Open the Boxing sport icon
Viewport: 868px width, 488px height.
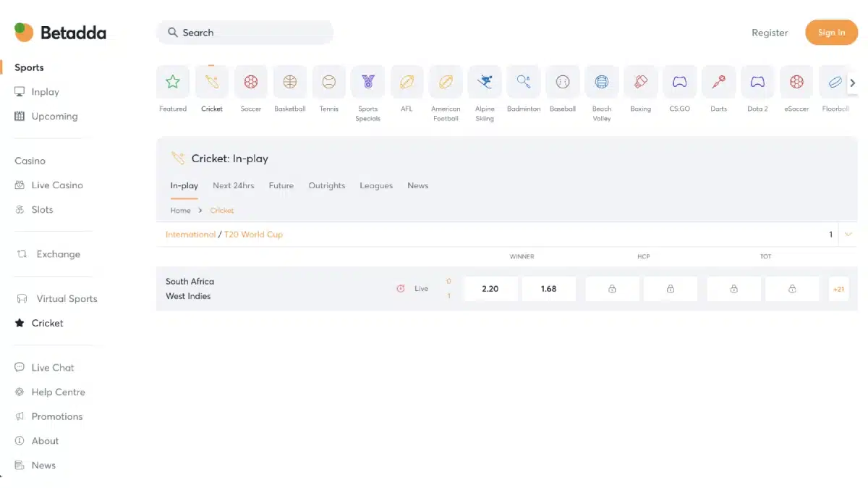point(640,83)
